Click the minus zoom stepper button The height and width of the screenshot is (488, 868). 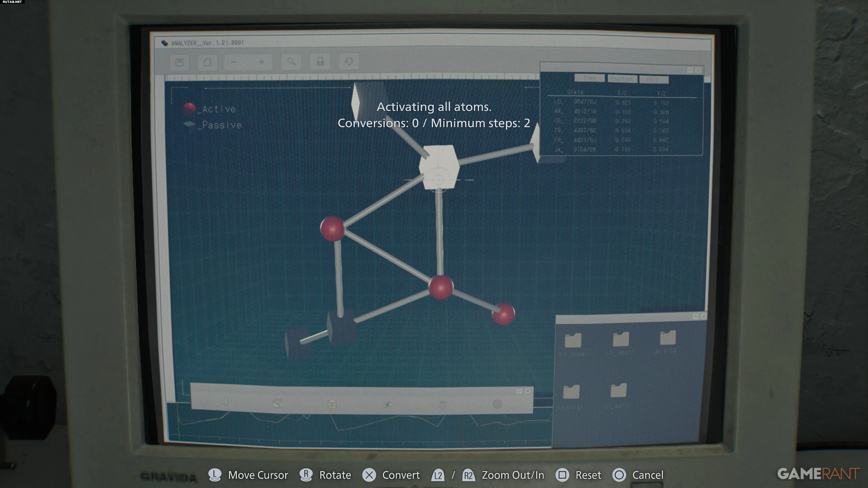(234, 62)
